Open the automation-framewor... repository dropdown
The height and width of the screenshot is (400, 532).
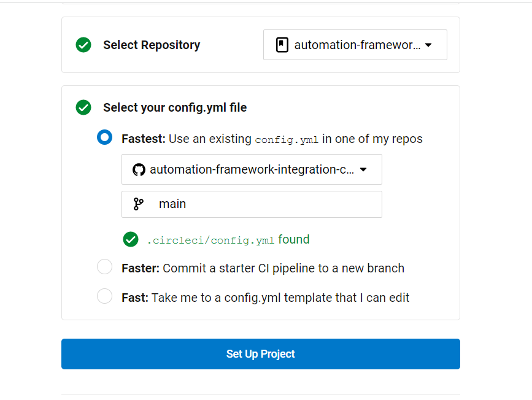tap(355, 45)
